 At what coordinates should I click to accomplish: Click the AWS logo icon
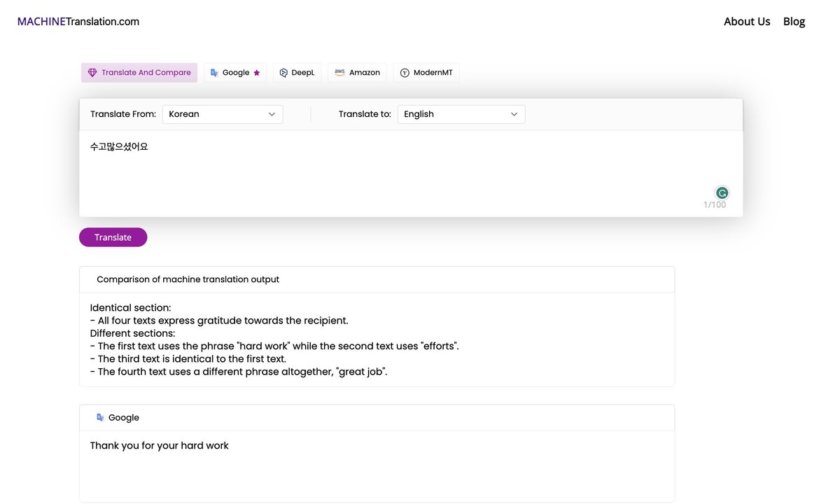coord(339,72)
